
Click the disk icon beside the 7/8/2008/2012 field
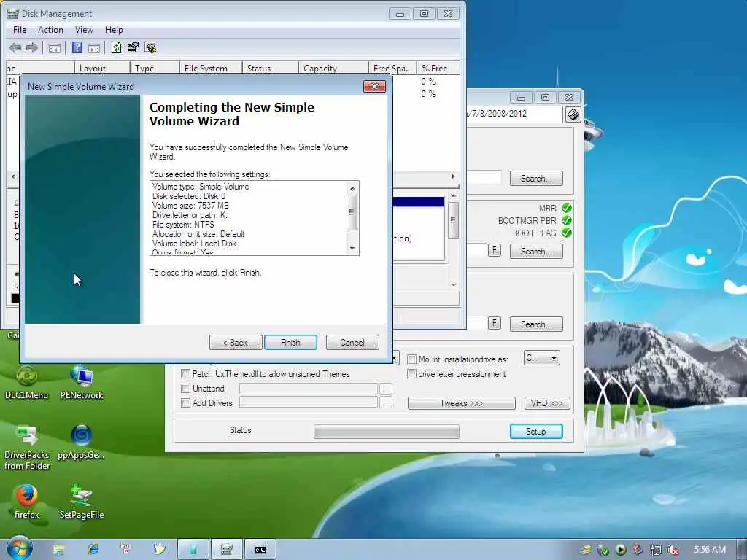[x=573, y=114]
